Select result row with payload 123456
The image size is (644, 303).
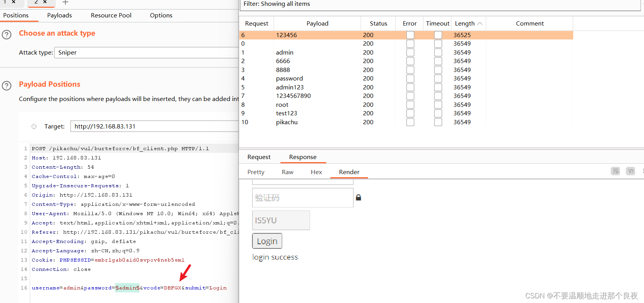tap(406, 35)
